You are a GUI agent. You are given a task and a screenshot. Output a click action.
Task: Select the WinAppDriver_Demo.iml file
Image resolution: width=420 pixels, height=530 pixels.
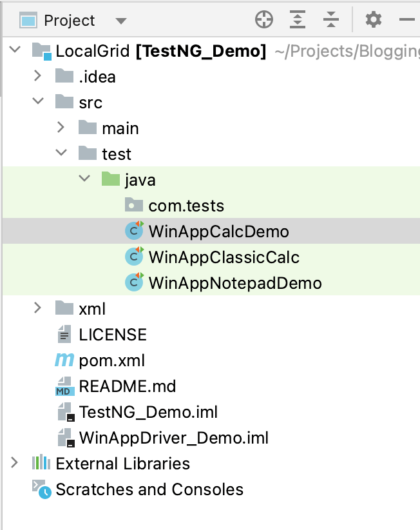[x=174, y=438]
